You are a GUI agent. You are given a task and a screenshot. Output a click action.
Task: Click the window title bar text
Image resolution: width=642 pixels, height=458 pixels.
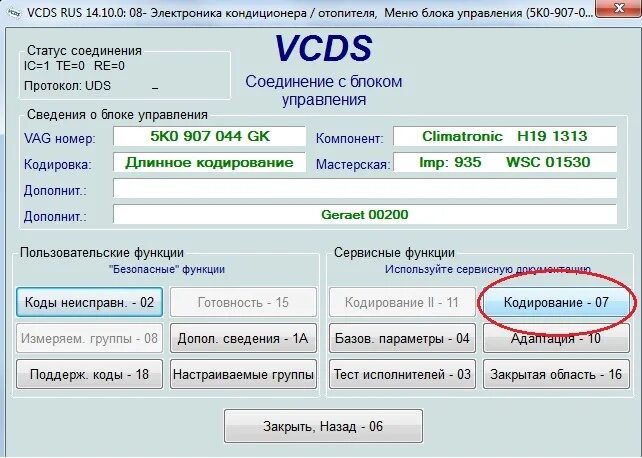pos(310,13)
